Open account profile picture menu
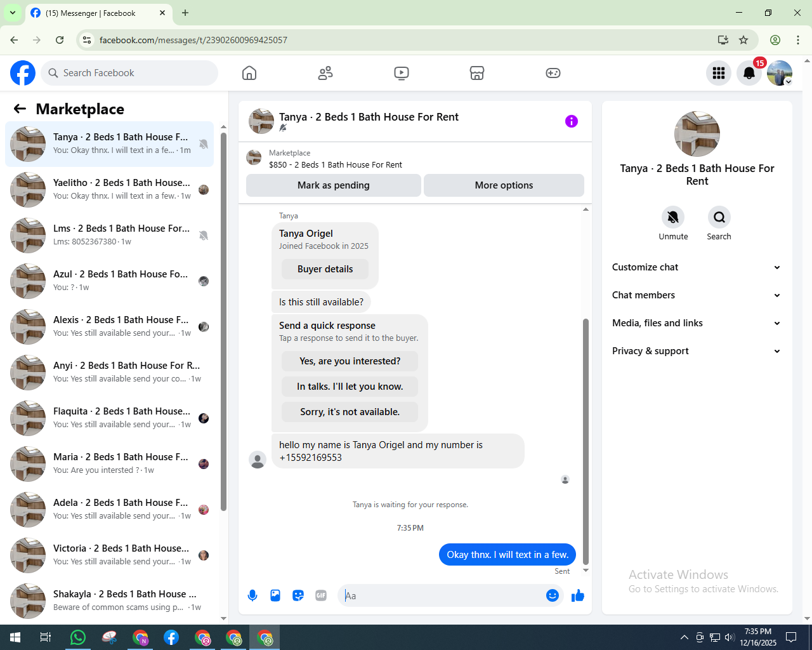The image size is (812, 650). click(x=780, y=73)
